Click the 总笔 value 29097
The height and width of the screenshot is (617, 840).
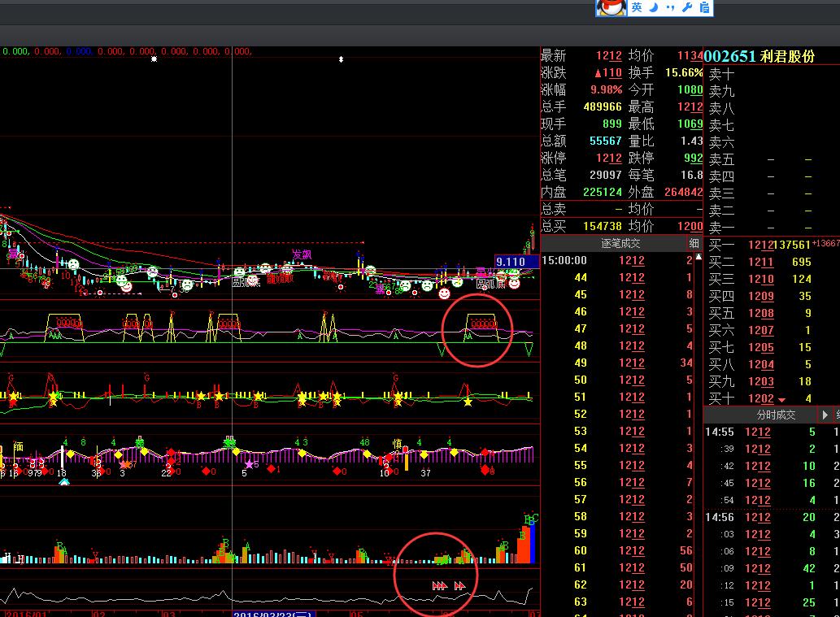point(605,175)
